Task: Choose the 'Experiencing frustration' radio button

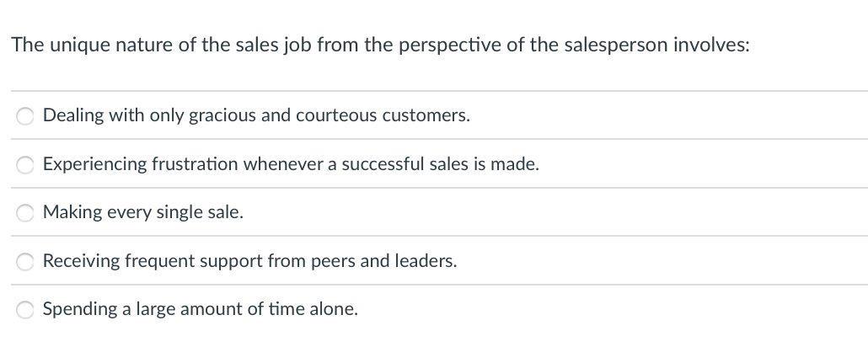Action: [25, 165]
